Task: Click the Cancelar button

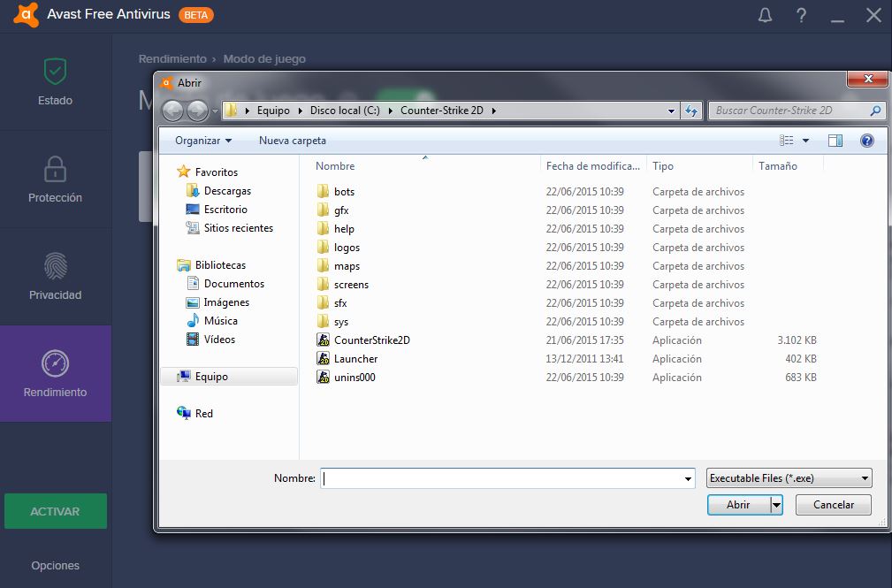Action: point(834,505)
